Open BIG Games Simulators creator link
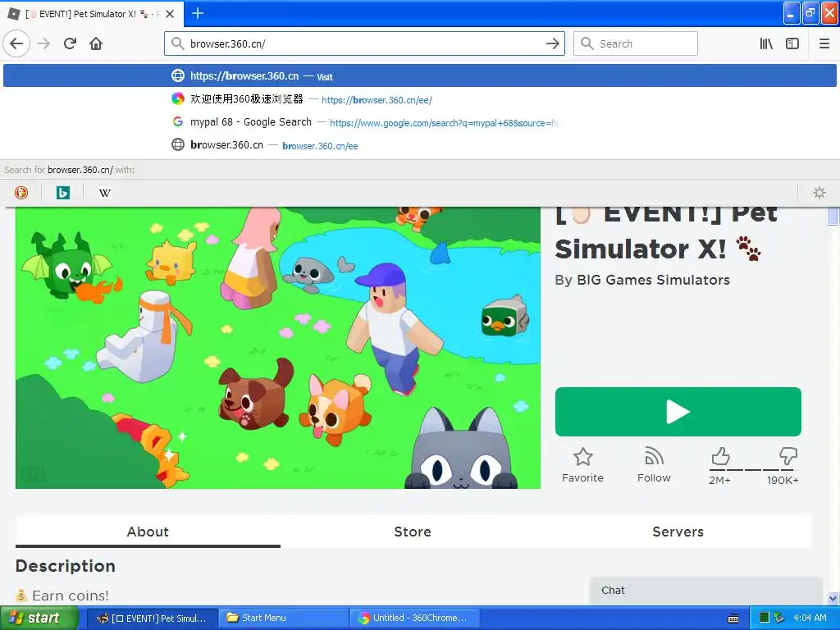Image resolution: width=840 pixels, height=630 pixels. (653, 281)
